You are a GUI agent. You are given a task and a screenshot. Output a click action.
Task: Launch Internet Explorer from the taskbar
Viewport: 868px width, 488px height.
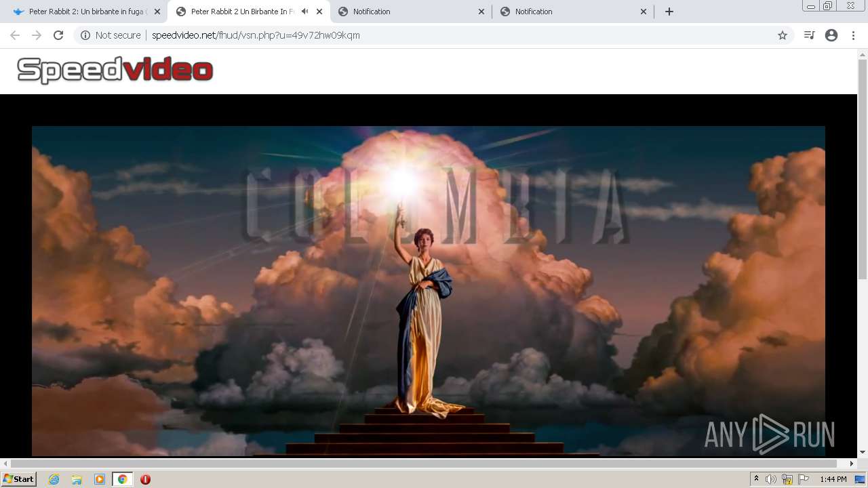[54, 479]
